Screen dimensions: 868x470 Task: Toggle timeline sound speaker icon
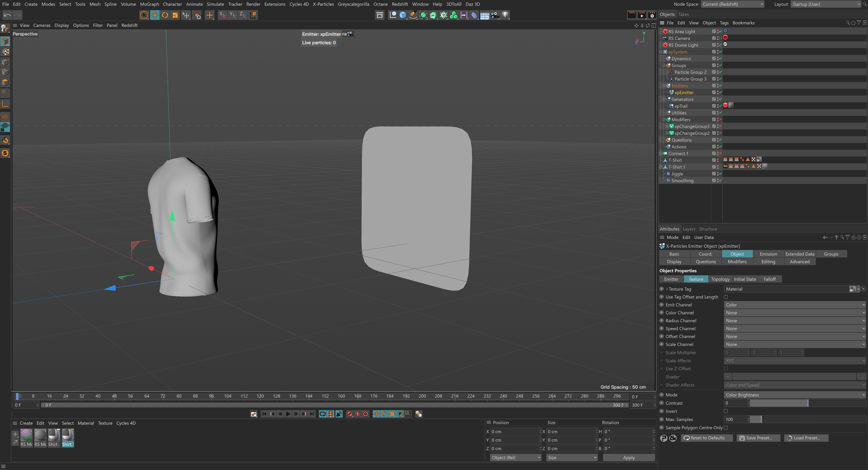(339, 414)
